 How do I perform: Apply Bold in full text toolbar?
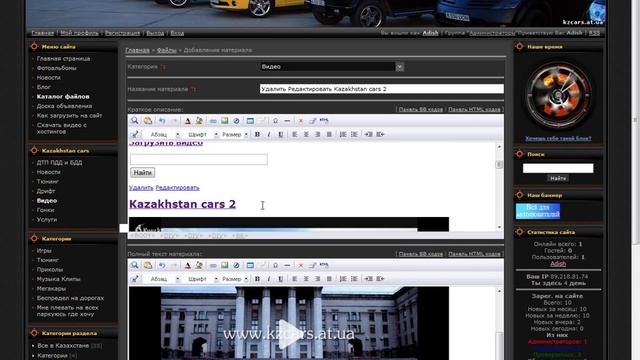tap(257, 279)
